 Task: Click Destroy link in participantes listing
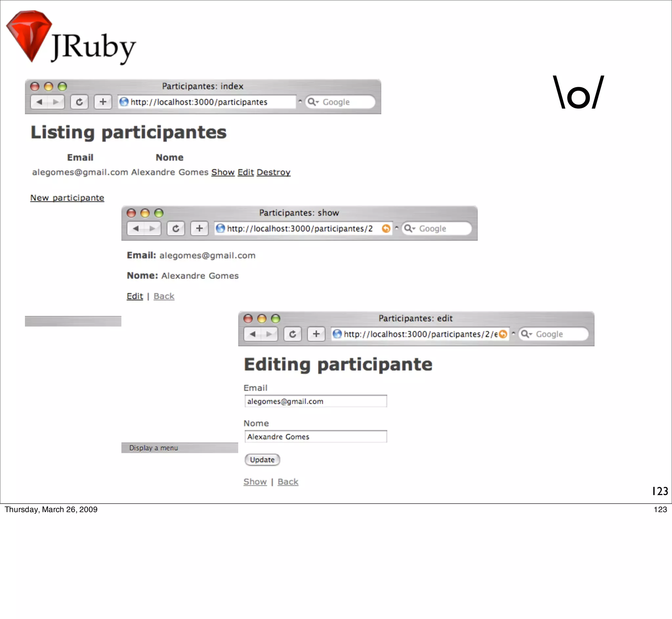coord(273,172)
